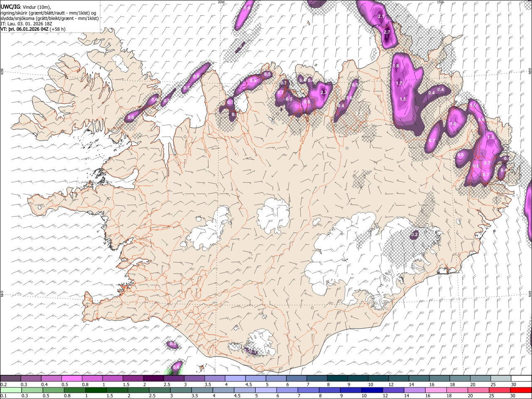Screen dimensions: 532x399
Task: Select the 'Vindur (10m)' title text
Action: tap(36, 7)
